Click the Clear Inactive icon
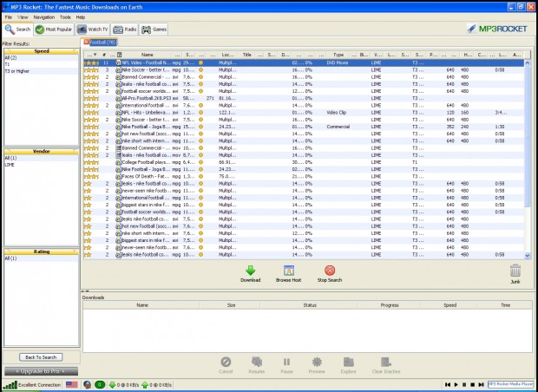This screenshot has width=538, height=392. 386,362
